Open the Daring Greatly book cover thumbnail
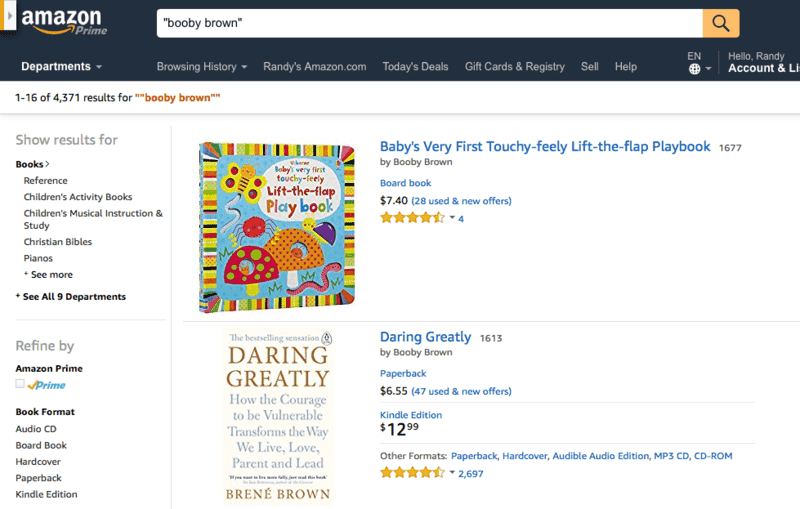Viewport: 800px width, 509px height. click(277, 417)
